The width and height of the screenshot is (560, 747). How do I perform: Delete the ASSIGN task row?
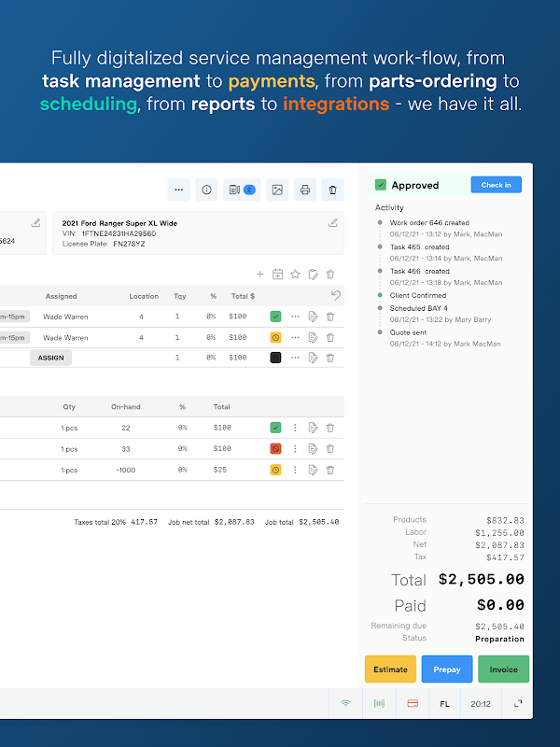point(330,358)
